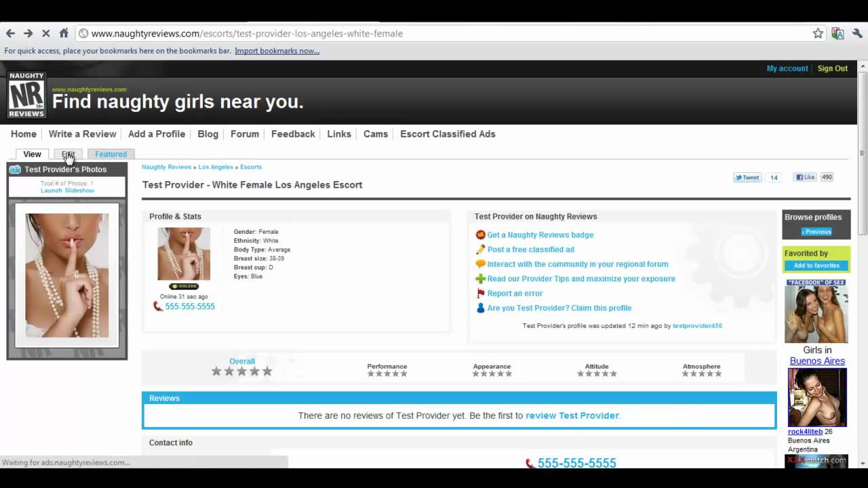
Task: Open the Cams menu item
Action: 376,134
